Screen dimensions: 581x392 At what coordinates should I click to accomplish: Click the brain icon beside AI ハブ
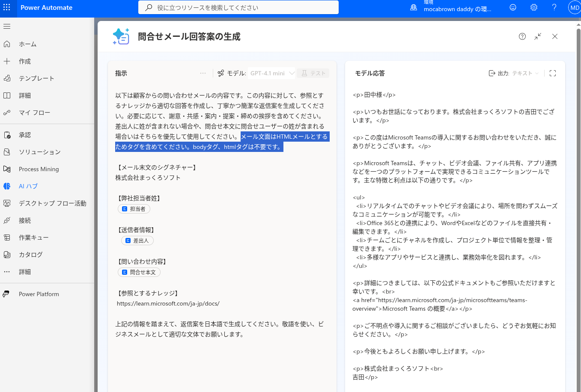[7, 186]
